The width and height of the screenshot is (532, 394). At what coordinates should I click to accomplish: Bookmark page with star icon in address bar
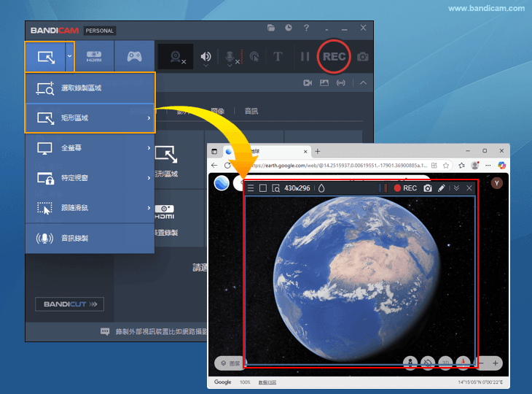(x=446, y=166)
